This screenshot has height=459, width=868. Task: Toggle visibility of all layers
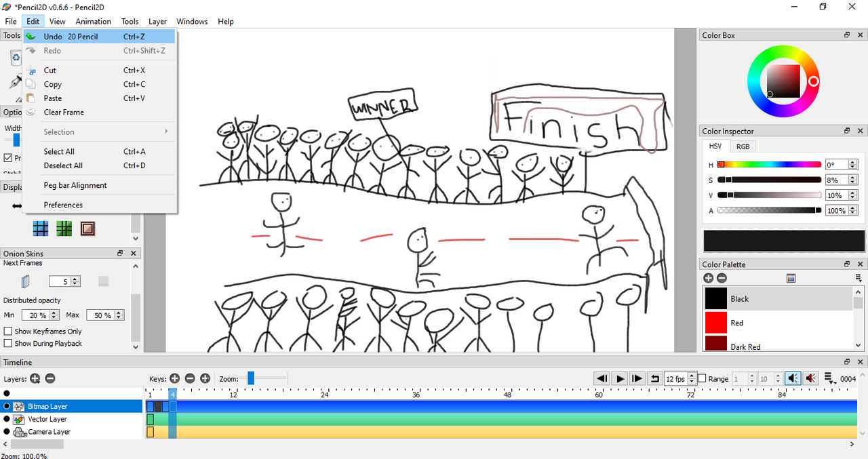click(7, 393)
